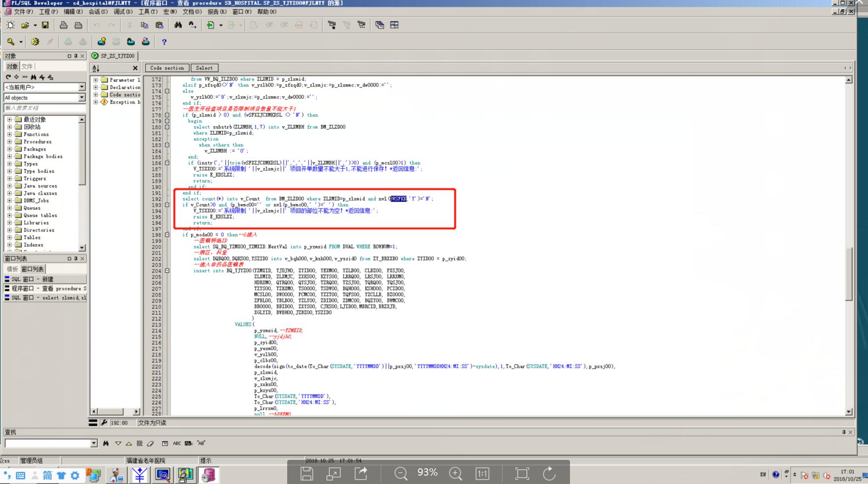868x484 pixels.
Task: Click the Paste clipboard icon
Action: click(159, 25)
